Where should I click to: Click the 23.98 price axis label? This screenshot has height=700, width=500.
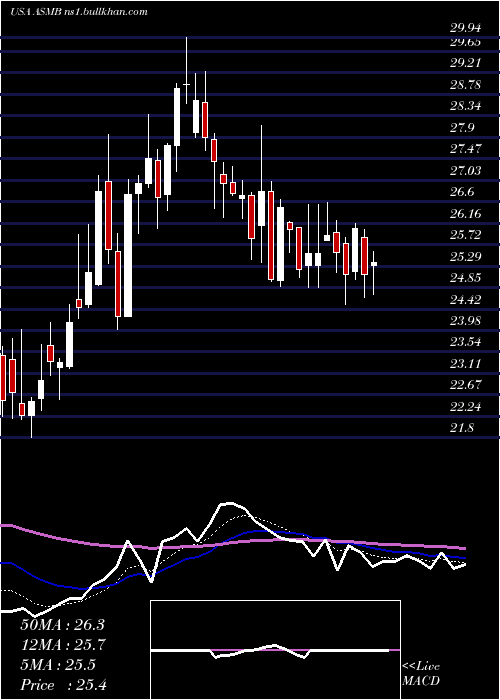466,320
